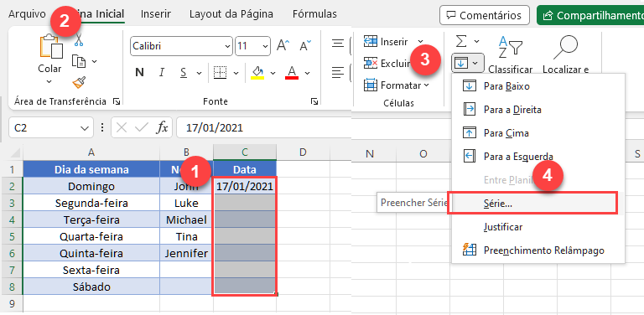Screen dimensions: 644x315
Task: Toggle underline S formatting
Action: click(184, 73)
